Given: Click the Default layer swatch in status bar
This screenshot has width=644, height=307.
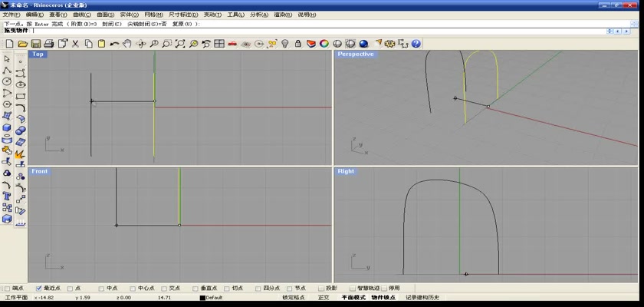Looking at the screenshot, I should point(202,298).
